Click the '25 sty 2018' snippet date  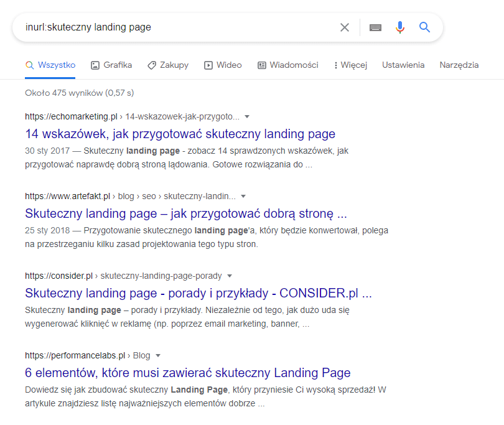(x=47, y=230)
